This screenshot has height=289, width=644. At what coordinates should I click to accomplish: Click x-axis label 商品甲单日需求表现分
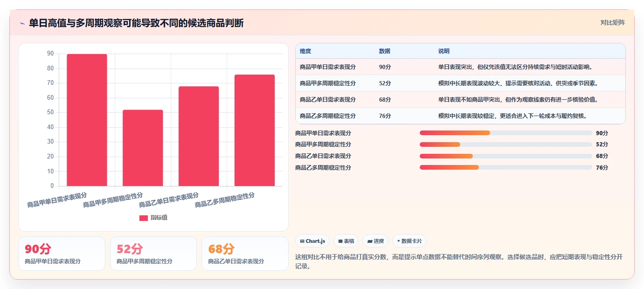tap(57, 200)
